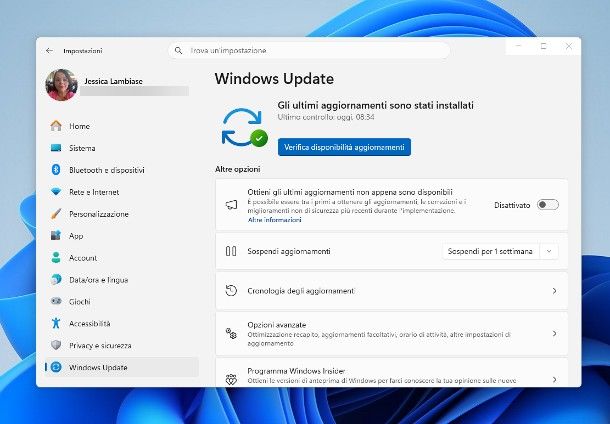The image size is (610, 424).
Task: Click the gears icon for Opzioni avanzate
Action: coord(231,333)
